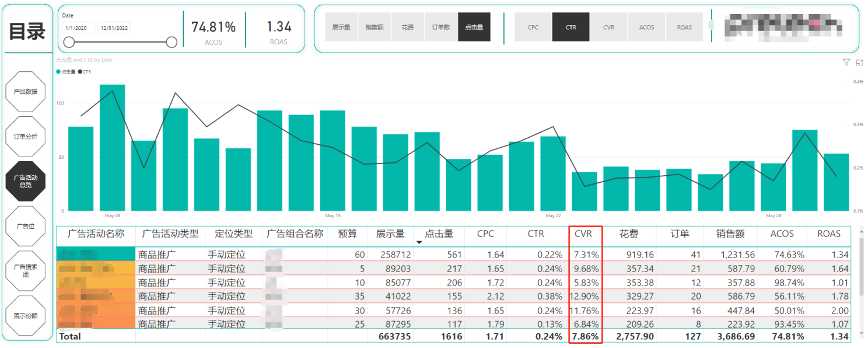Select the 广告活动总览 navigation icon
Screen dimensions: 868x348
[26, 182]
